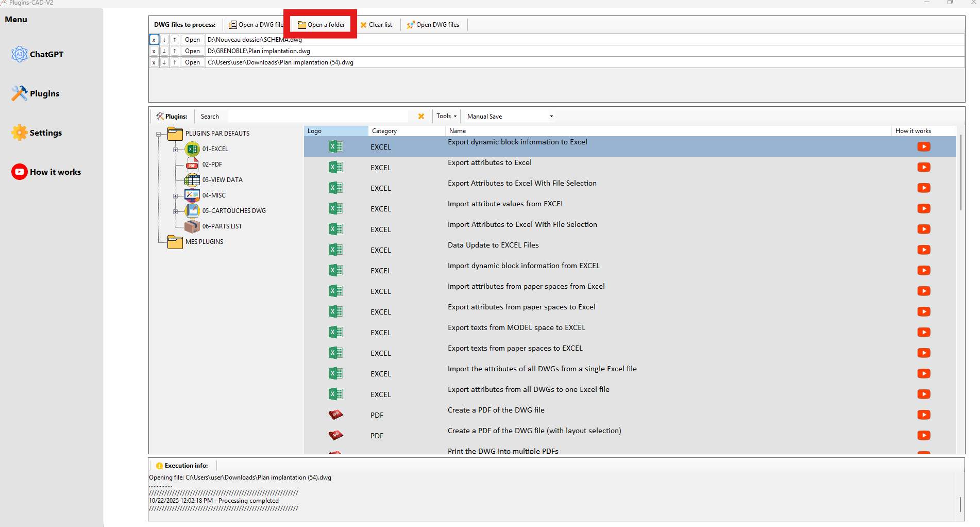Click Clear list in the toolbar
This screenshot has height=527, width=980.
pos(376,25)
